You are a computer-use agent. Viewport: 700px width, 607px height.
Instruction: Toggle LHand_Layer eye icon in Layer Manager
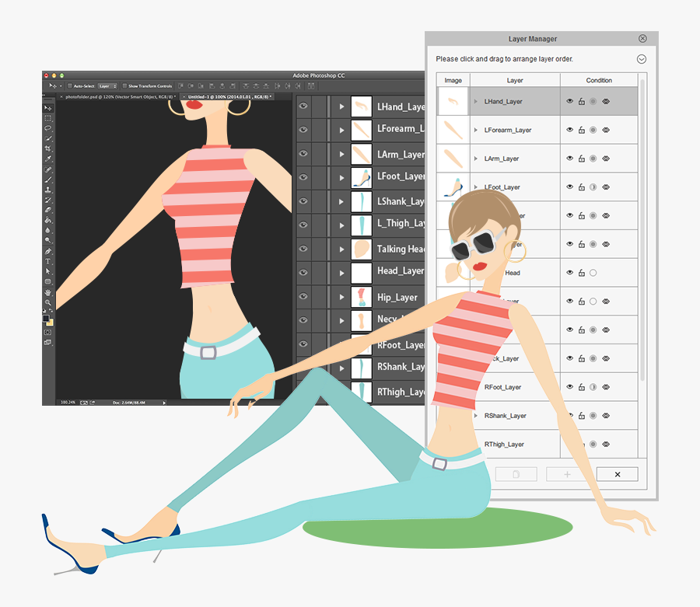click(569, 101)
